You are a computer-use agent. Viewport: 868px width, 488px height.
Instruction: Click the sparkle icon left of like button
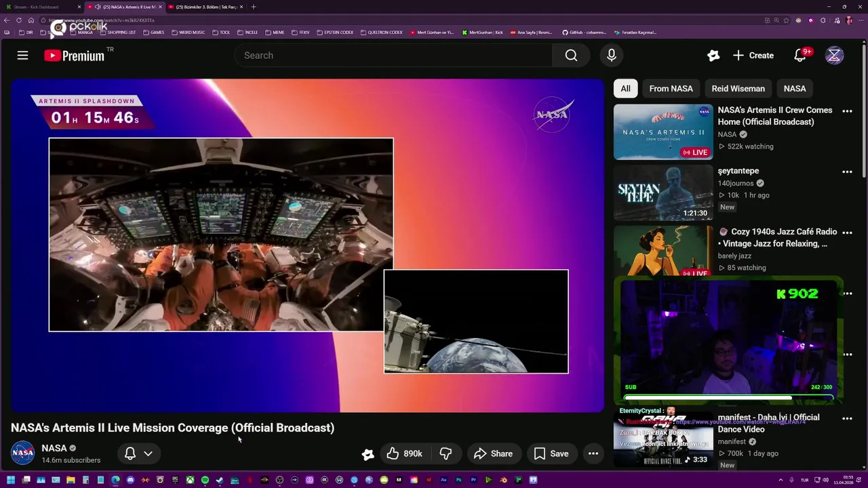[x=368, y=454]
